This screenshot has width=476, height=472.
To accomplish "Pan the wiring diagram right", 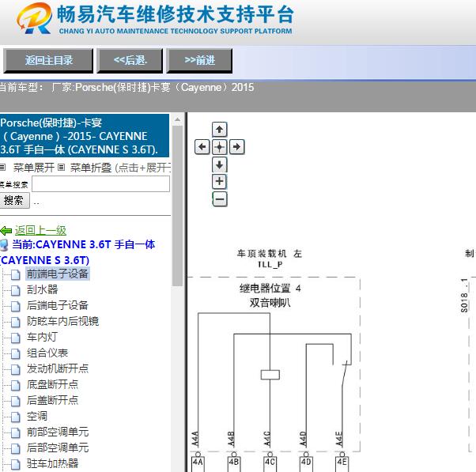I will 236,147.
